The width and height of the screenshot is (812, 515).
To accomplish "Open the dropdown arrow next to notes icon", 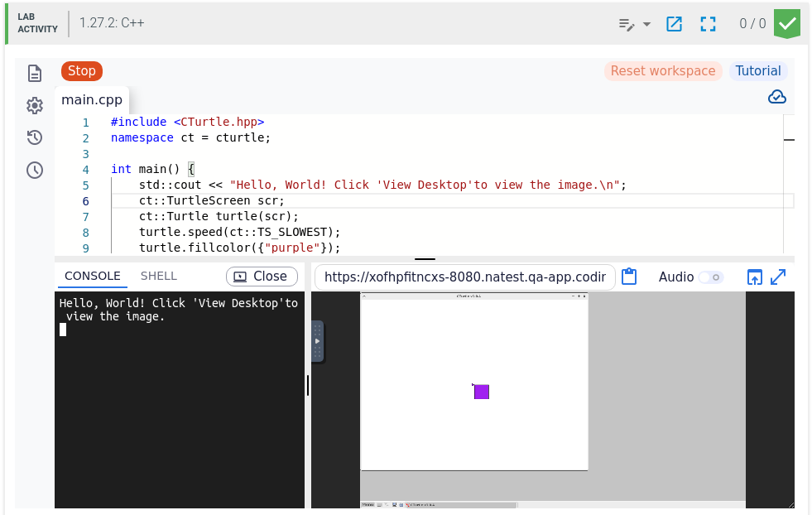I will [646, 24].
